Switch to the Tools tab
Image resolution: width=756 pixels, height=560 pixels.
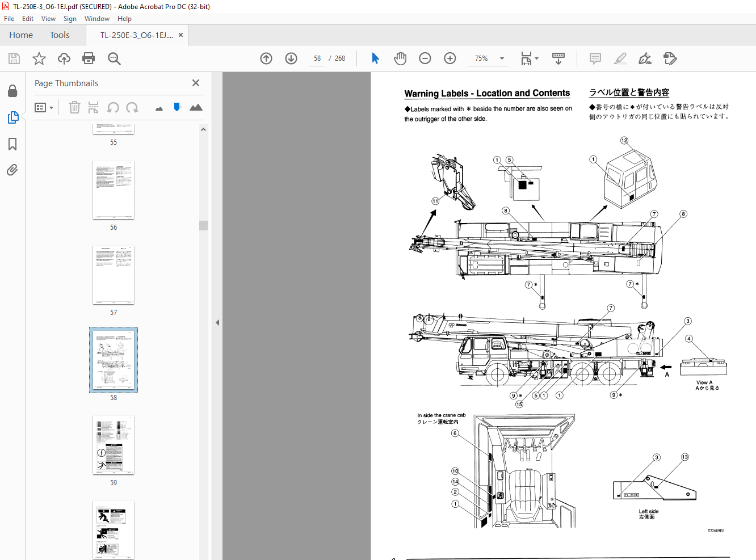60,35
